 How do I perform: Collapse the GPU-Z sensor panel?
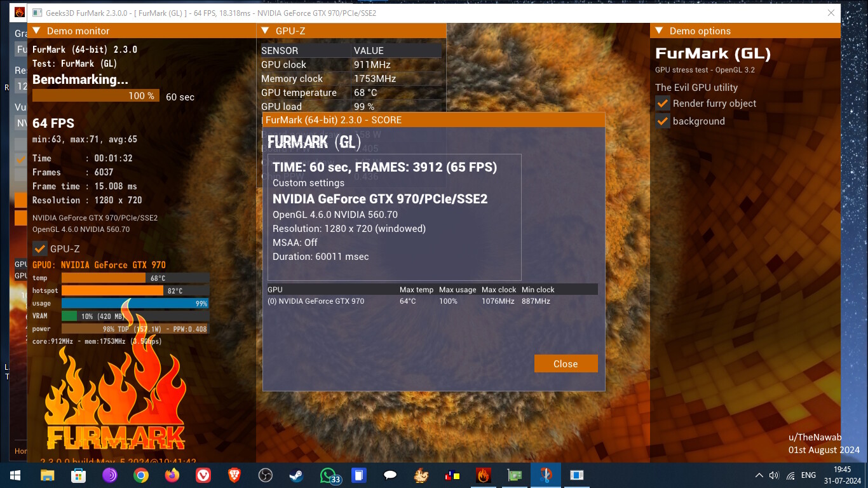[x=265, y=31]
